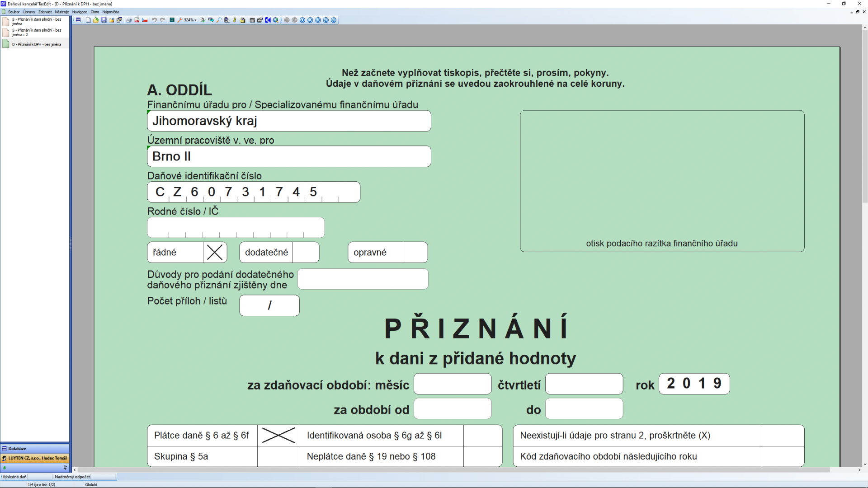Click the blue up arrow navigation icon
Screen dimensions: 868x488
[x=310, y=20]
